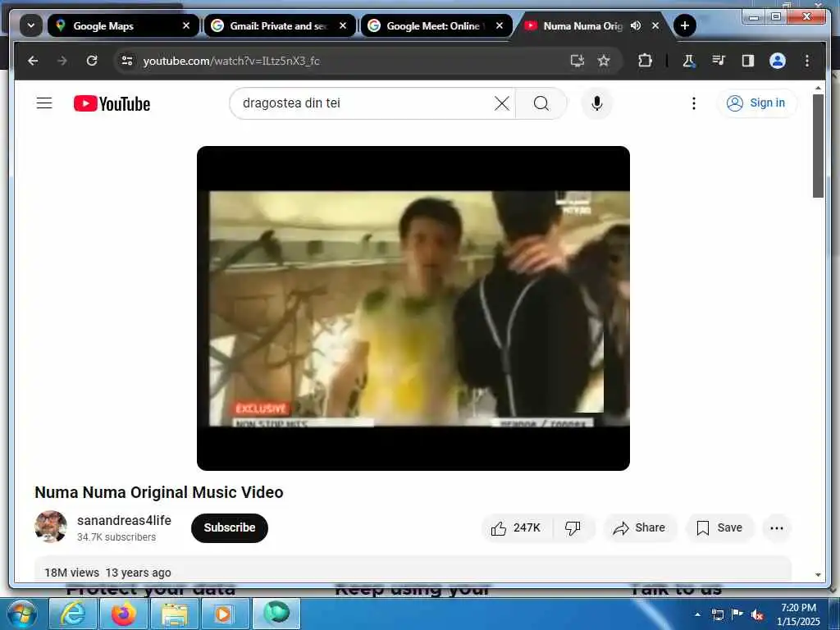Go back with the browser back arrow
This screenshot has height=630, width=840.
[33, 61]
